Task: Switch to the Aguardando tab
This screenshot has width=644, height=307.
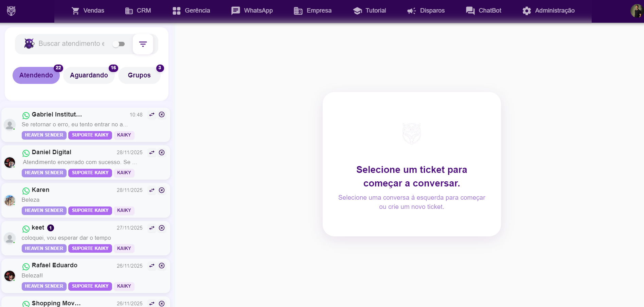Action: [x=89, y=75]
